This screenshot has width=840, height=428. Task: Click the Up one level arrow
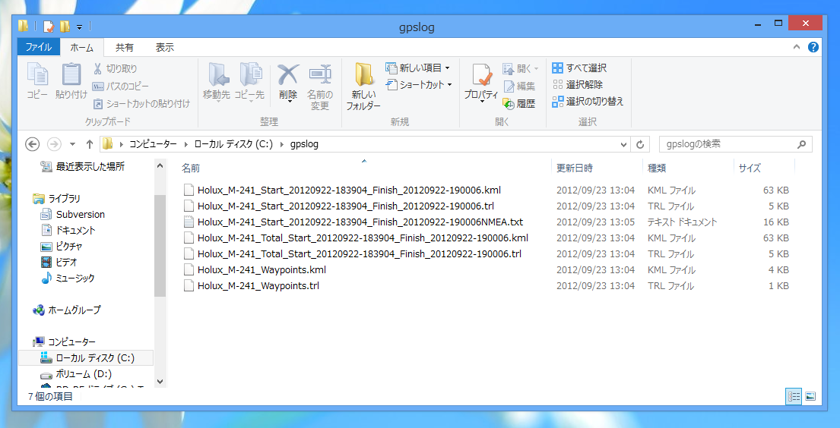click(x=89, y=144)
